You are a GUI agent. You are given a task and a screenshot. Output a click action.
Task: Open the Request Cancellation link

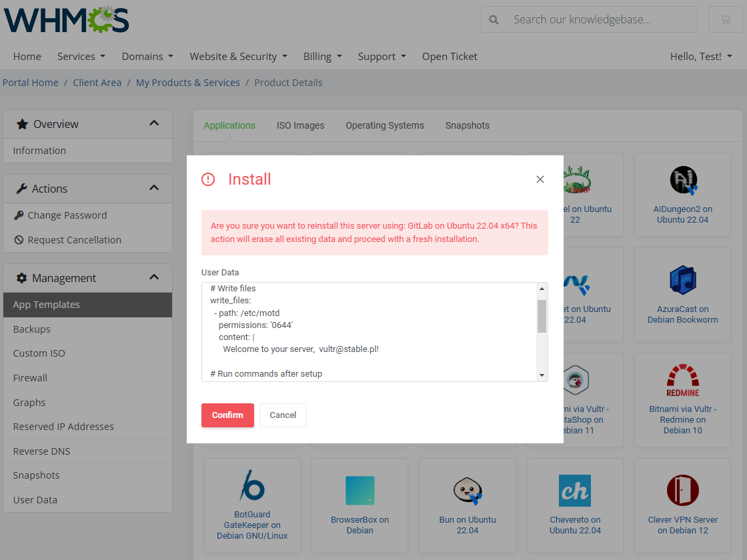pyautogui.click(x=87, y=240)
